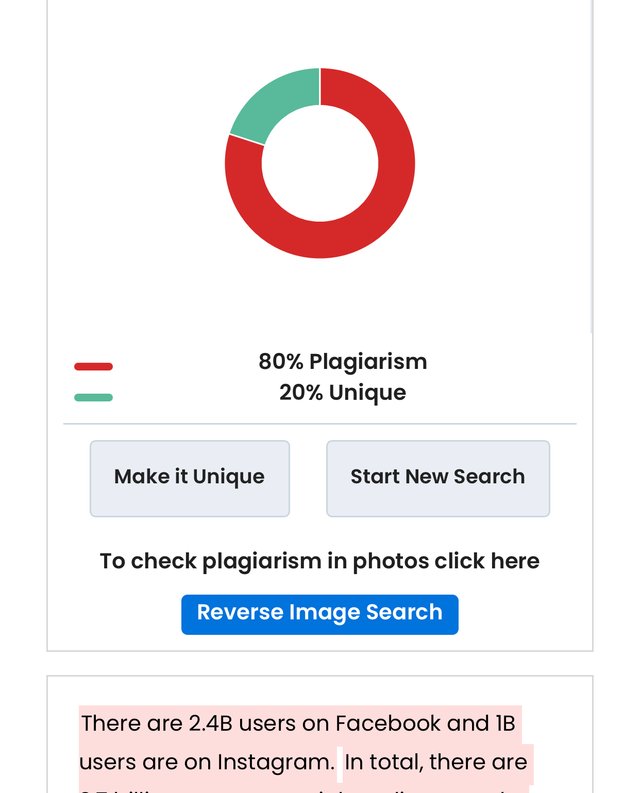Click the 80% Plagiarism label
The height and width of the screenshot is (793, 640).
pos(342,362)
